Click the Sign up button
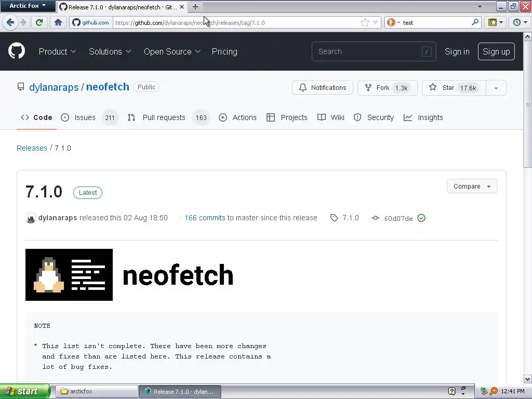 pyautogui.click(x=496, y=51)
